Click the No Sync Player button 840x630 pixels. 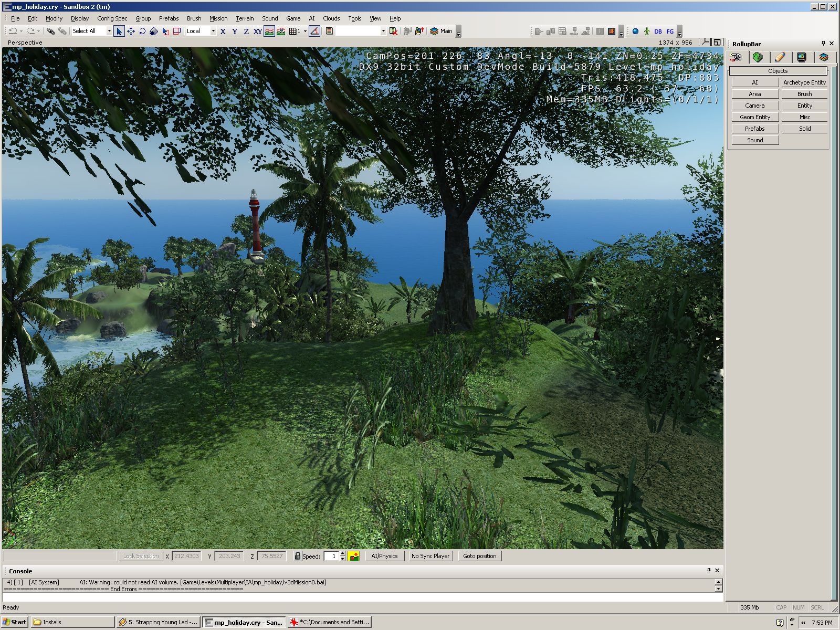pyautogui.click(x=430, y=556)
